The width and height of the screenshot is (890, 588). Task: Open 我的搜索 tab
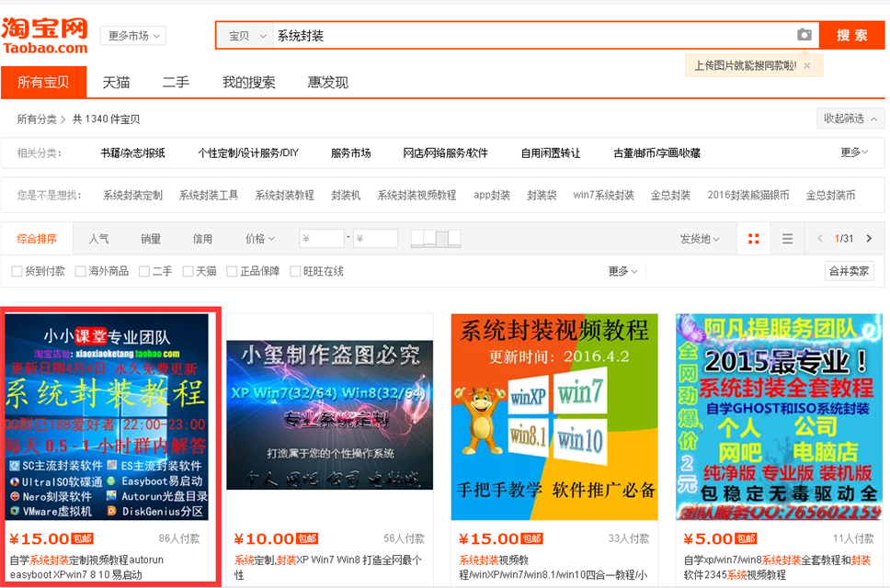pos(248,83)
